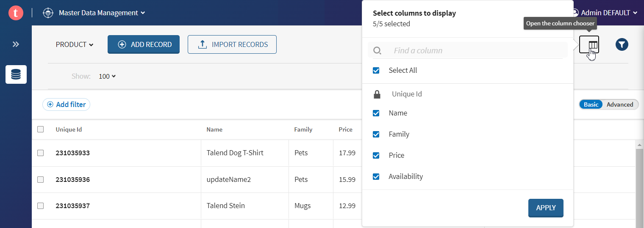This screenshot has width=644, height=228.
Task: Open the database icon in sidebar
Action: (16, 74)
